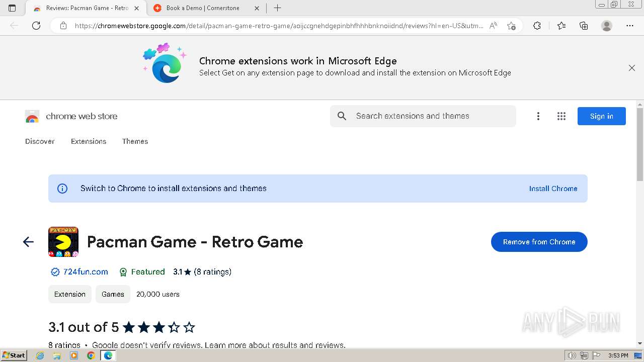Click the 3.1 out of 5 heading
The image size is (644, 362).
click(84, 327)
